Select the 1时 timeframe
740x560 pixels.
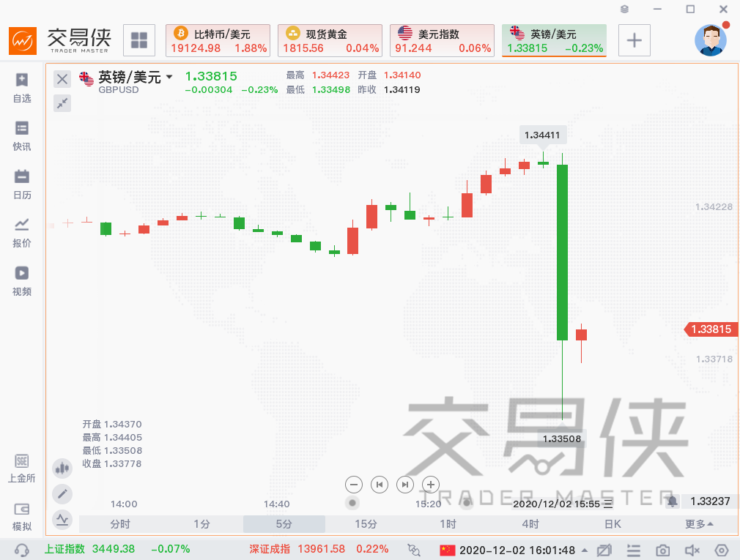pos(448,524)
